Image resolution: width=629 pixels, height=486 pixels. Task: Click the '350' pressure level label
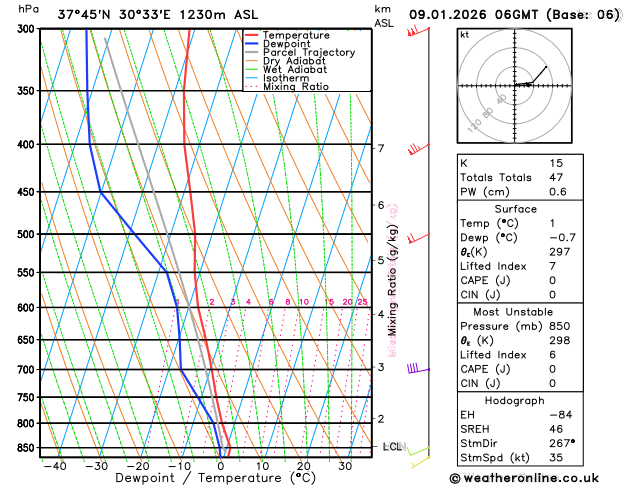28,91
